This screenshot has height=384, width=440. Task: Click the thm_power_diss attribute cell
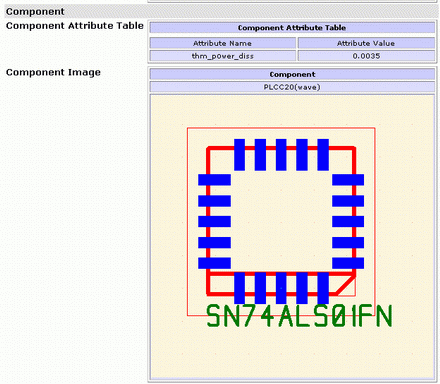click(x=222, y=56)
